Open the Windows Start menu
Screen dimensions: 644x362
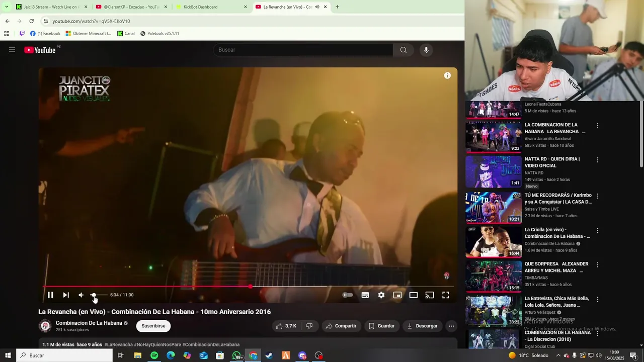(x=8, y=355)
